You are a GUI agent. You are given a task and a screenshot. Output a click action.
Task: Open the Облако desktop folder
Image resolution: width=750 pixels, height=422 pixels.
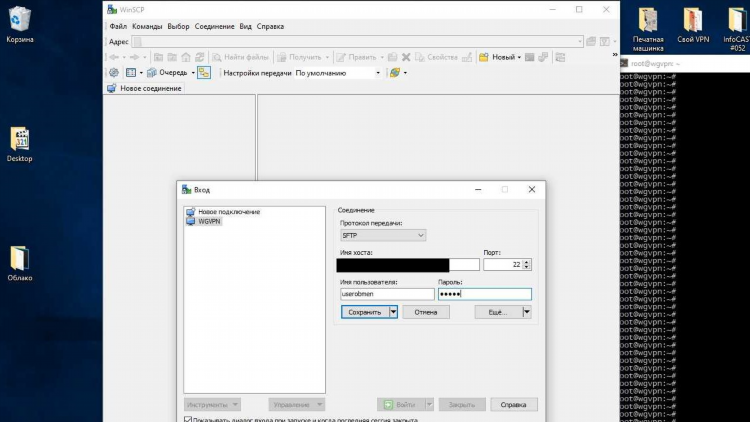pyautogui.click(x=20, y=263)
